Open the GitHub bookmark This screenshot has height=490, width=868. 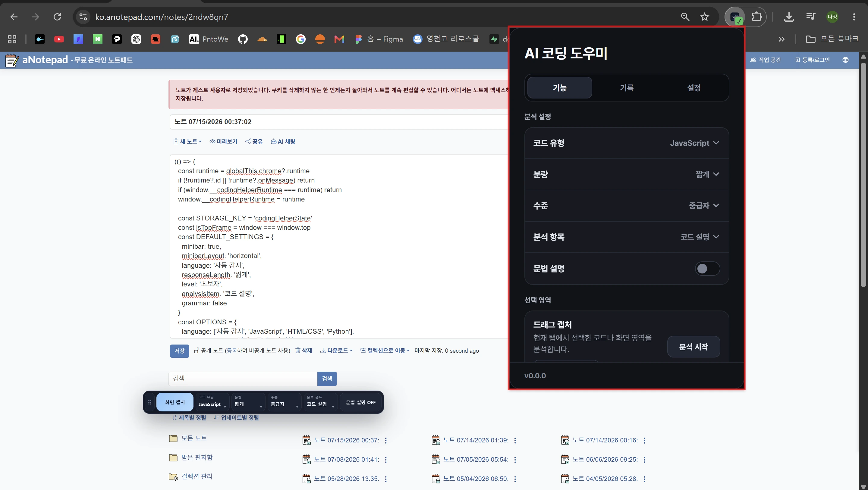tap(243, 39)
